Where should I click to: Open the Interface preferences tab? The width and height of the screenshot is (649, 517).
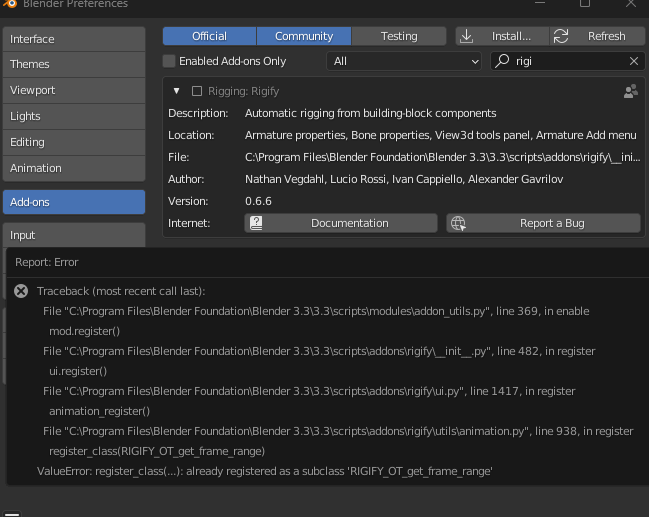pos(74,39)
